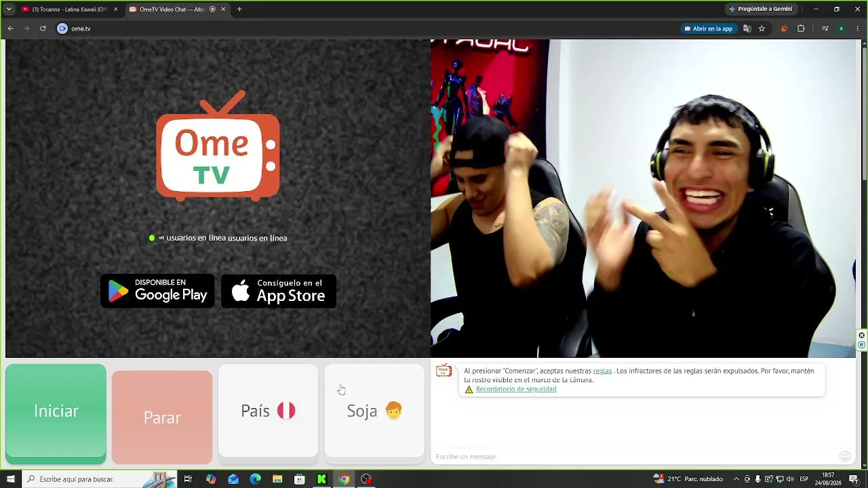Open the Chrome three-dot menu
Image resolution: width=868 pixels, height=488 pixels.
pos(857,28)
